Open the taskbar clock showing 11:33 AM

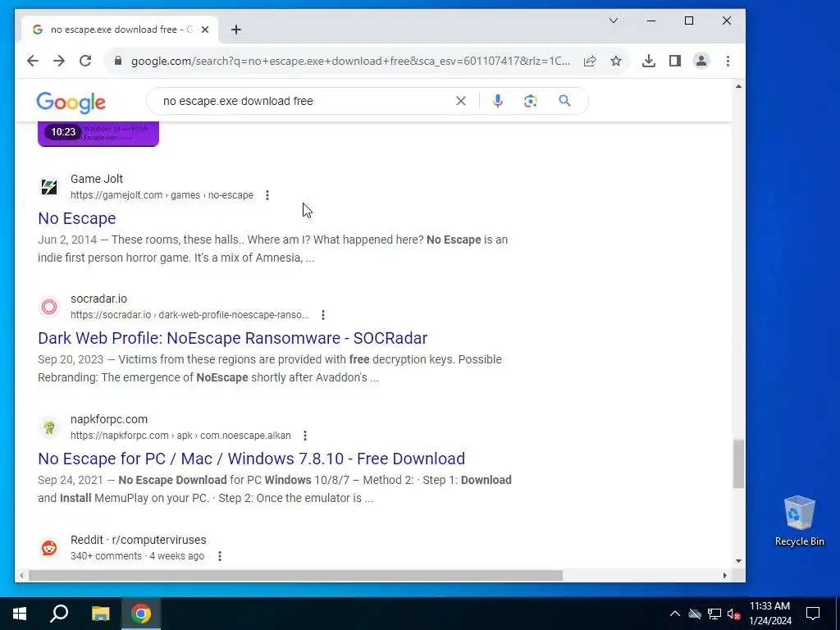click(x=769, y=614)
